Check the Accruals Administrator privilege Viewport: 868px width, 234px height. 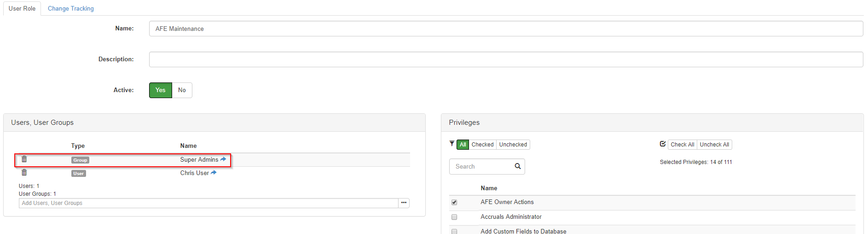click(x=454, y=217)
